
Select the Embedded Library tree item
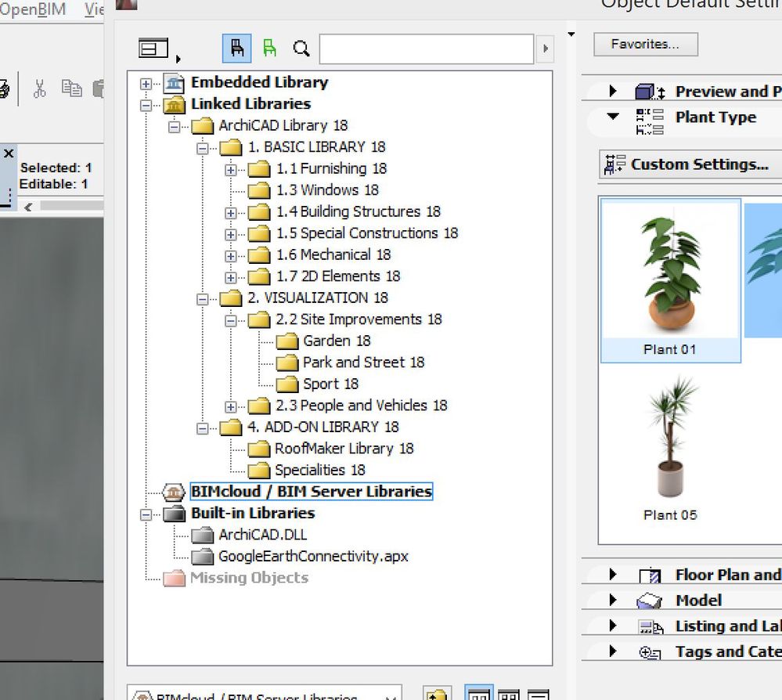click(x=259, y=82)
